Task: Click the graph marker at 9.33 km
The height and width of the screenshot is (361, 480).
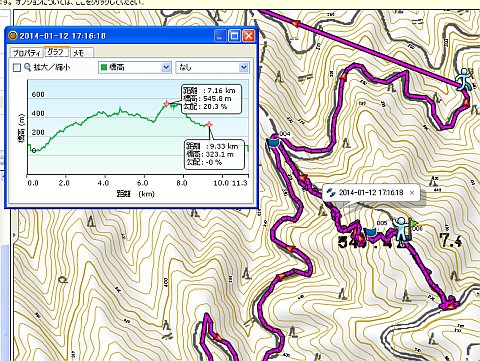Action: pyautogui.click(x=209, y=125)
